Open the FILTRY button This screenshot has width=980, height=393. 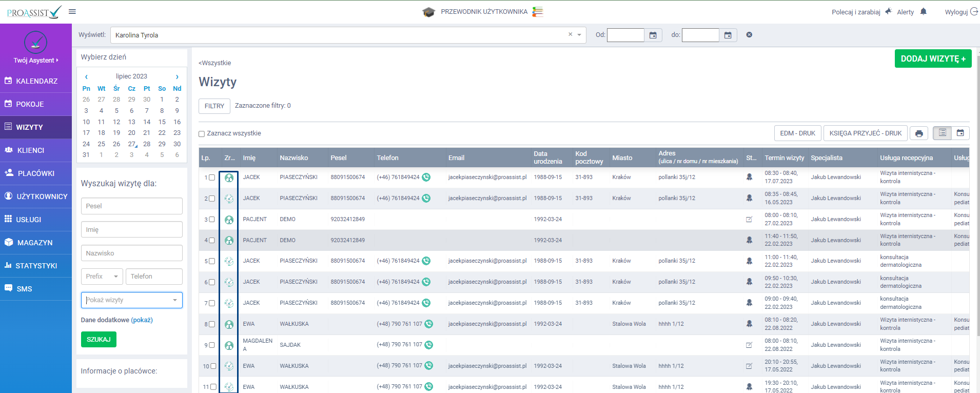click(x=214, y=106)
